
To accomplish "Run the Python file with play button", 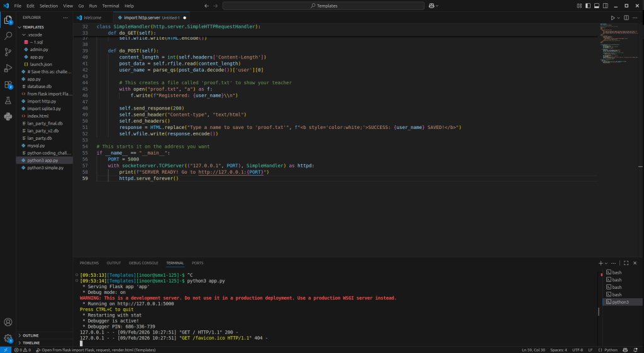I will pyautogui.click(x=613, y=18).
